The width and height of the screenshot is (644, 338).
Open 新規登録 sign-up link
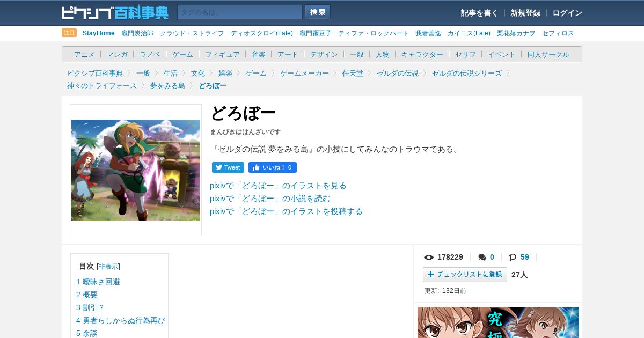coord(525,13)
